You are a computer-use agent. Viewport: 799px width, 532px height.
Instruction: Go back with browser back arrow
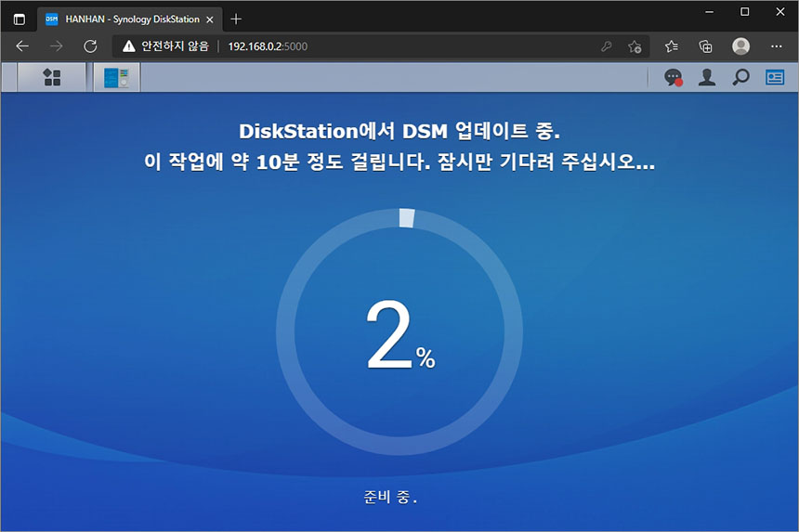[x=22, y=46]
